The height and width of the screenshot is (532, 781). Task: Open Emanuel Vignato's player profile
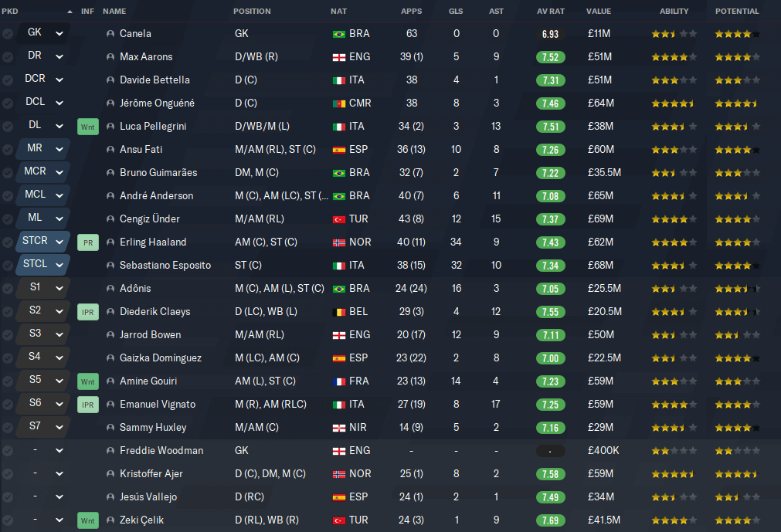pyautogui.click(x=158, y=405)
